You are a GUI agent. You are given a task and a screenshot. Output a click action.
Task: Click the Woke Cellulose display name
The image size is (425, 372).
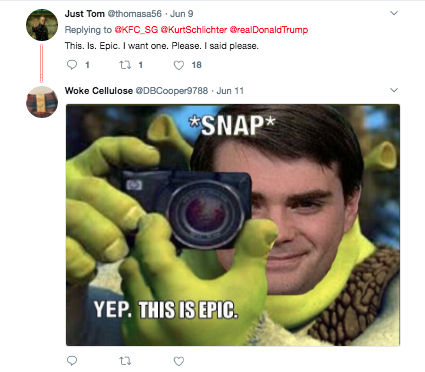coord(99,91)
